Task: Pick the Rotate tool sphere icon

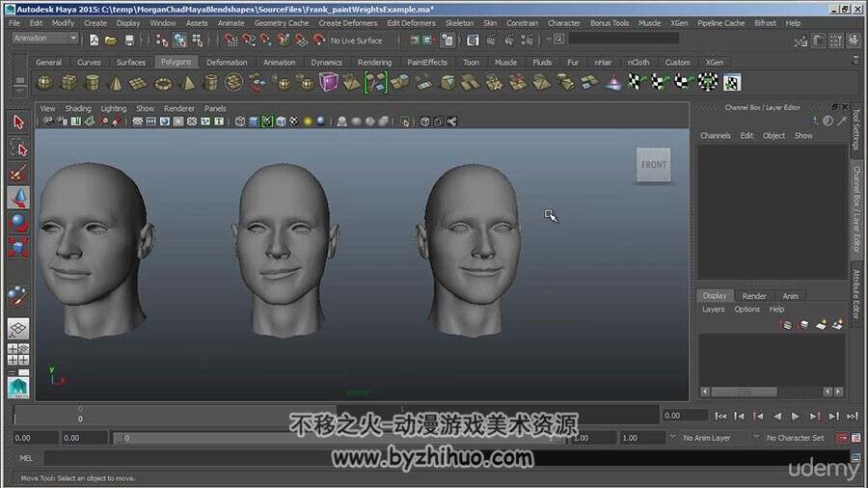Action: 18,223
